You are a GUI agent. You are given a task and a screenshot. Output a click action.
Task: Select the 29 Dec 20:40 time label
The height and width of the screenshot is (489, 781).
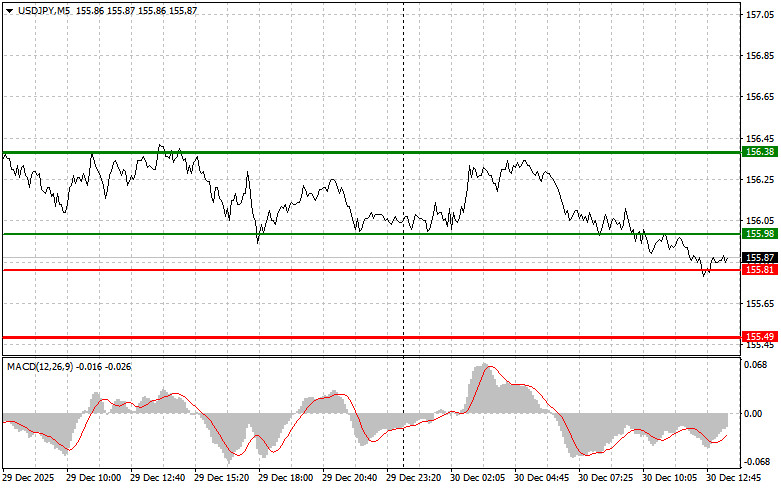click(349, 478)
